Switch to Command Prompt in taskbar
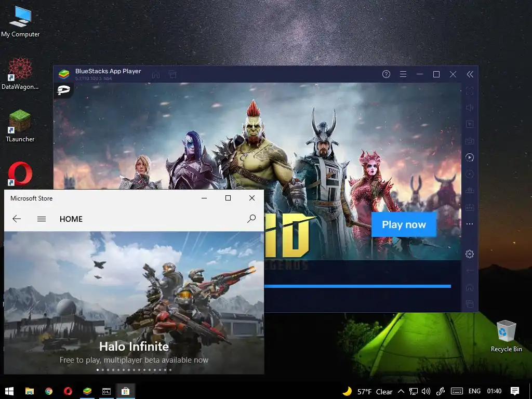 click(x=107, y=391)
